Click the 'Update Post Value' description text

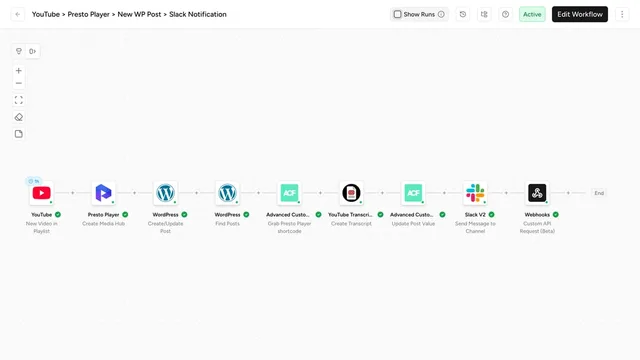click(413, 224)
